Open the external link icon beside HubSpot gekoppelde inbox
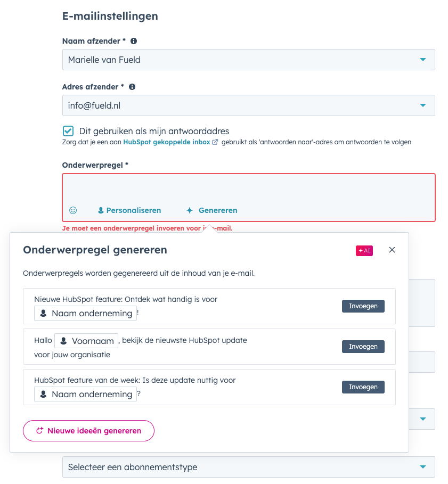 pos(215,142)
